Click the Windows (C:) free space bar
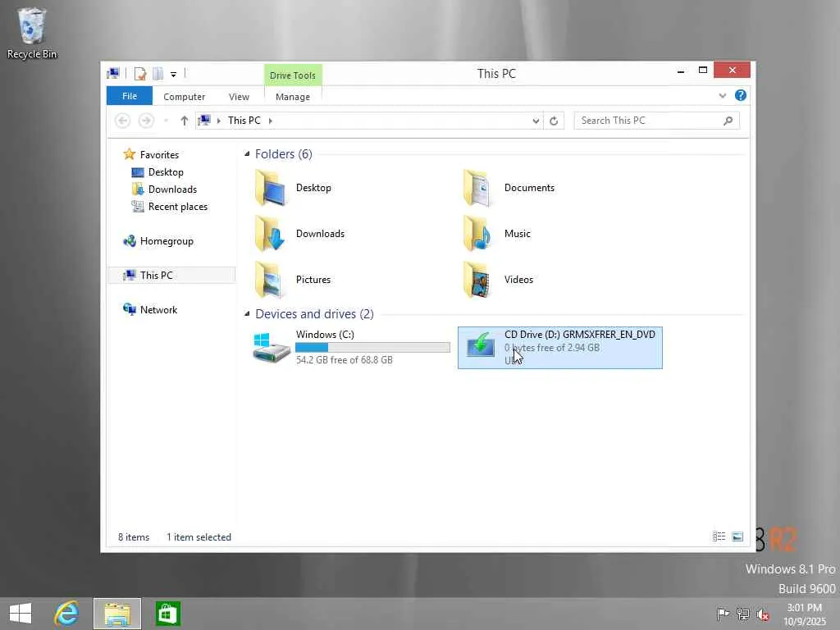The image size is (840, 630). pos(372,347)
